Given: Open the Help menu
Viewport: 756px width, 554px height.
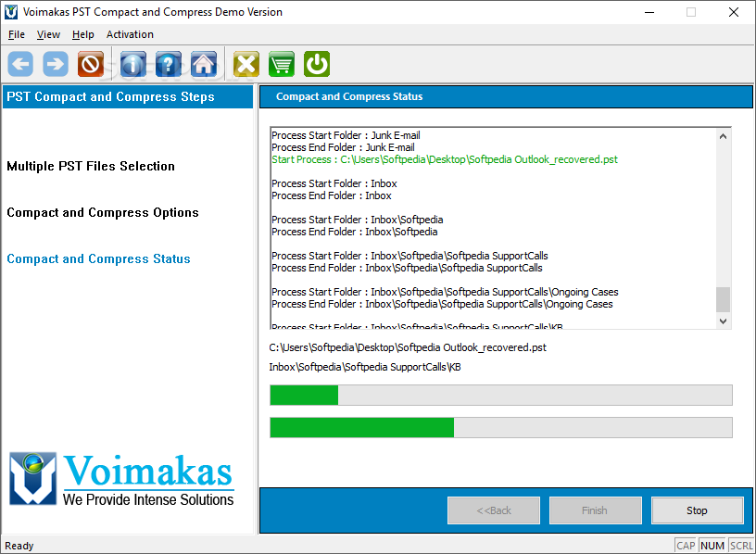Looking at the screenshot, I should 83,34.
